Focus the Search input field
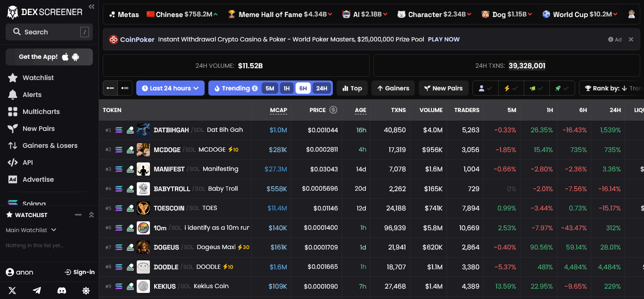The width and height of the screenshot is (644, 299). tap(49, 32)
